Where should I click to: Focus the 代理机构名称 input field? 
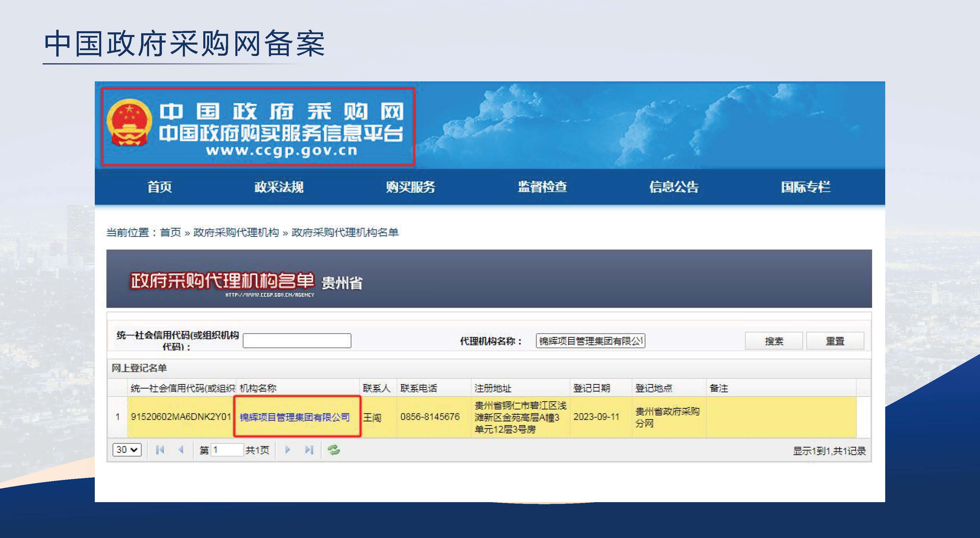(590, 341)
